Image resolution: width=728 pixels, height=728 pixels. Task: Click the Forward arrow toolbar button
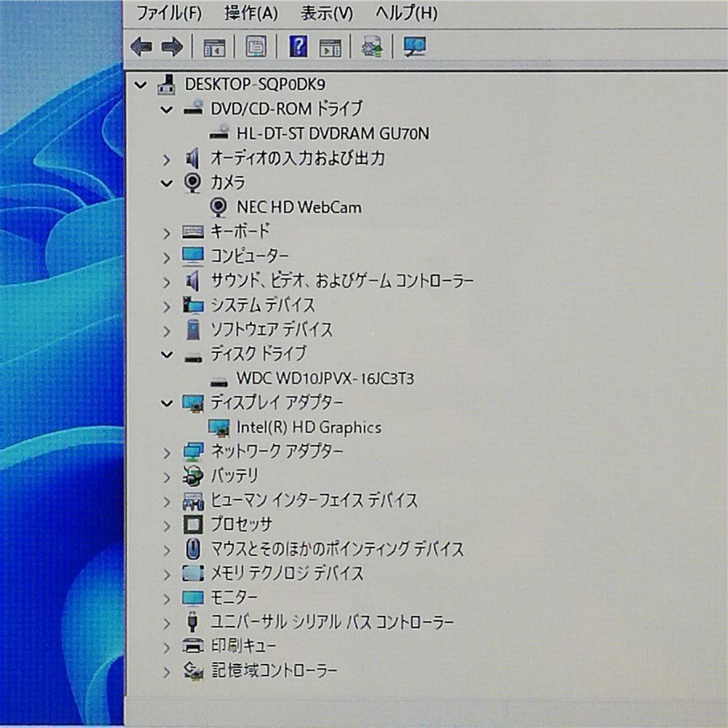[x=173, y=47]
